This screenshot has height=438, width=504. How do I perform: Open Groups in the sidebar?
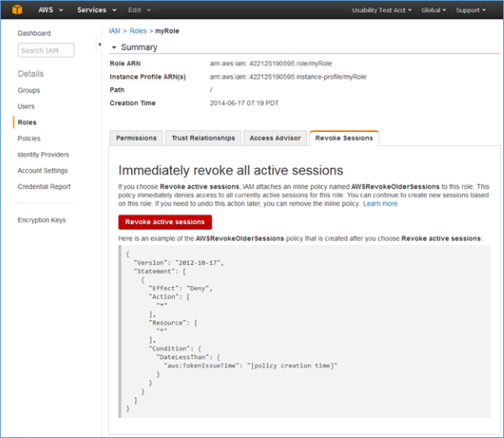click(x=29, y=91)
